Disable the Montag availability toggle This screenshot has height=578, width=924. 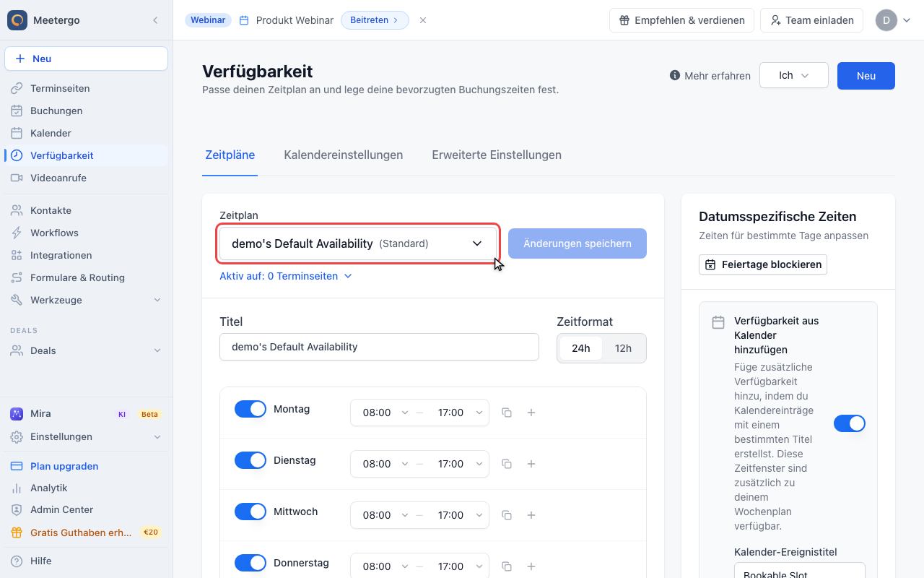pyautogui.click(x=250, y=409)
